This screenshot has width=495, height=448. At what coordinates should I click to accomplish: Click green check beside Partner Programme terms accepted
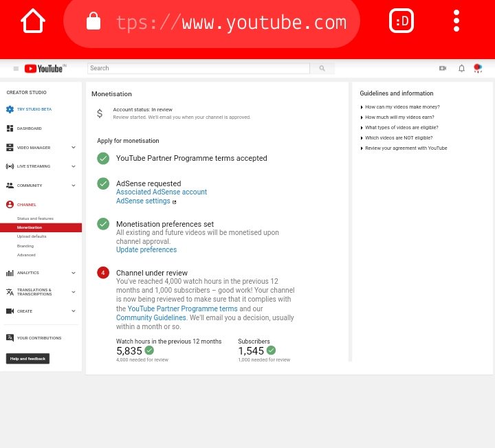tap(103, 158)
